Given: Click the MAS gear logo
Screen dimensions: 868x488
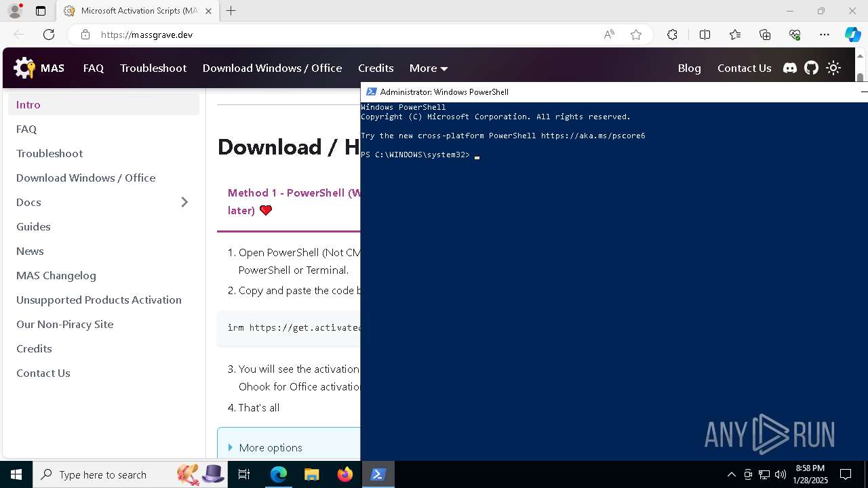Looking at the screenshot, I should click(x=24, y=68).
